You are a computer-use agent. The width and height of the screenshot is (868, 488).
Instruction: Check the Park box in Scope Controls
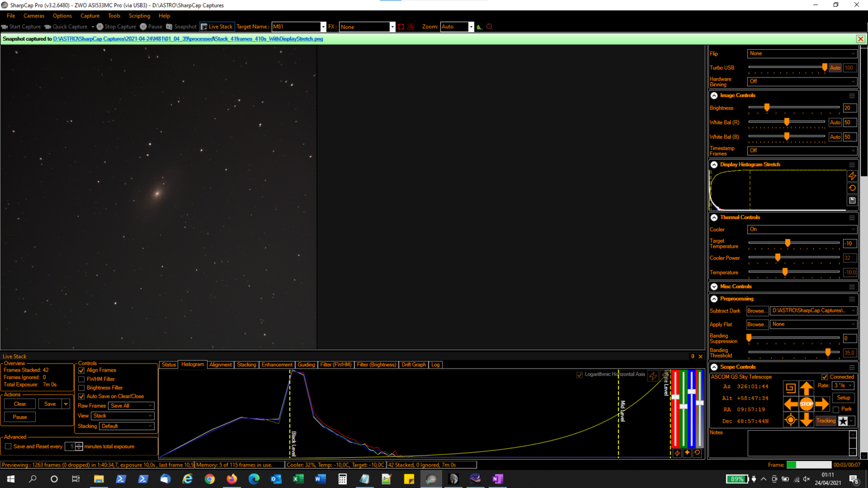[x=836, y=409]
